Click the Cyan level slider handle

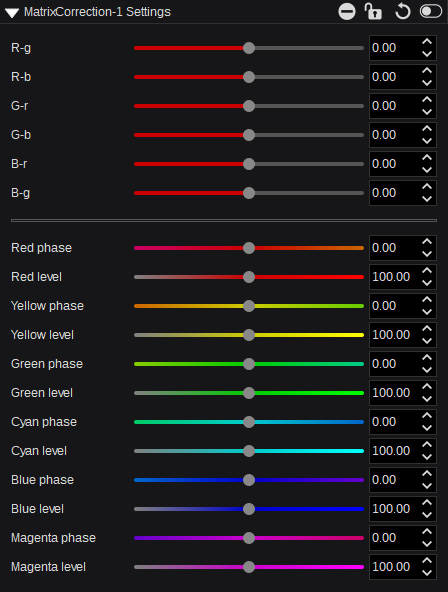point(249,451)
